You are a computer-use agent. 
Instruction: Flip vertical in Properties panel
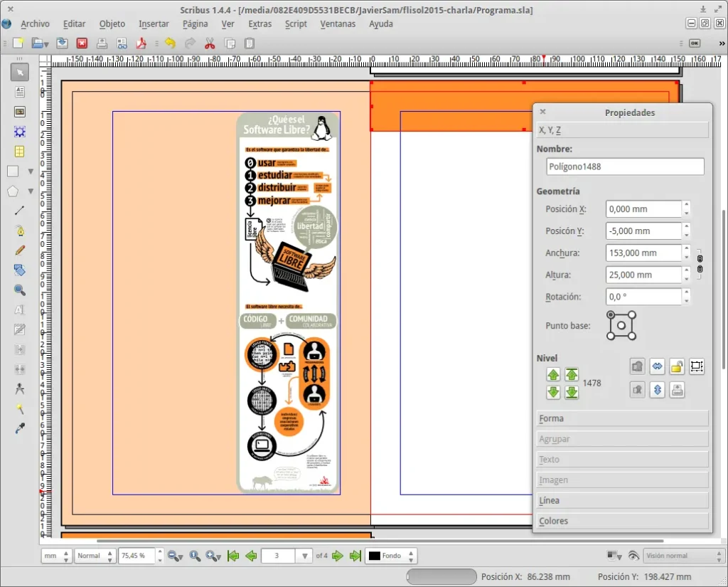(x=657, y=390)
